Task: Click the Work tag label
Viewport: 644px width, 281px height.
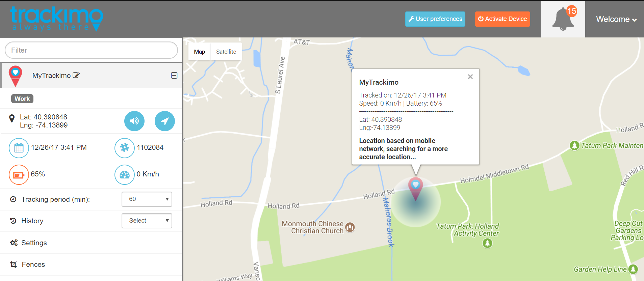Action: pos(22,99)
